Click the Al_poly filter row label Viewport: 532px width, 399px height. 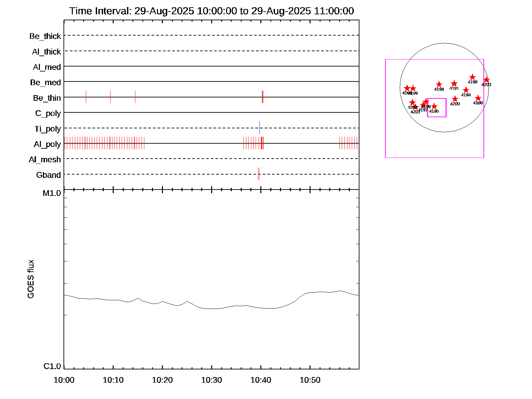tap(47, 144)
